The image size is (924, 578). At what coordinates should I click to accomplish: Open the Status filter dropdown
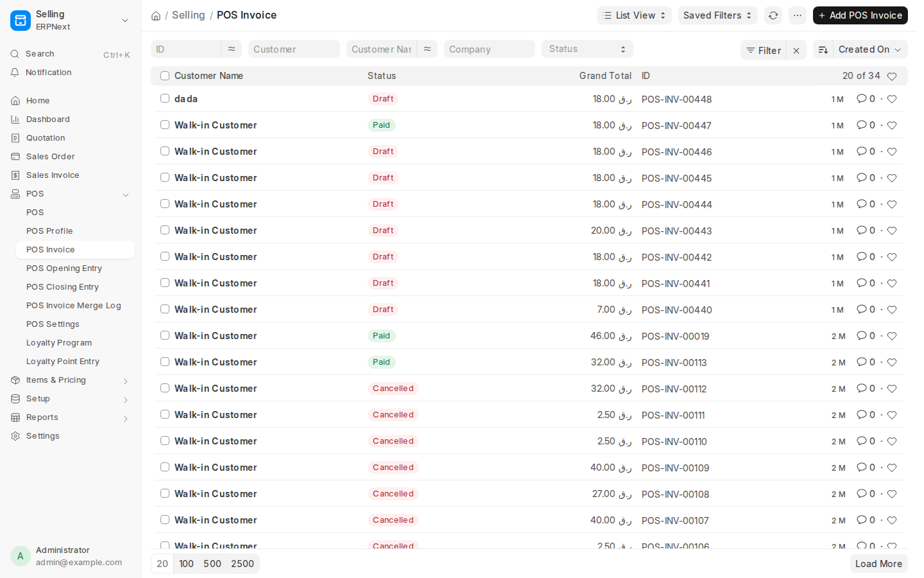pos(587,49)
